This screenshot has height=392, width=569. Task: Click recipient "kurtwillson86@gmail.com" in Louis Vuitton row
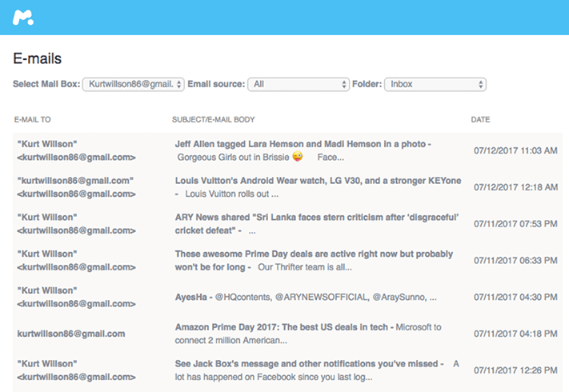pyautogui.click(x=76, y=187)
